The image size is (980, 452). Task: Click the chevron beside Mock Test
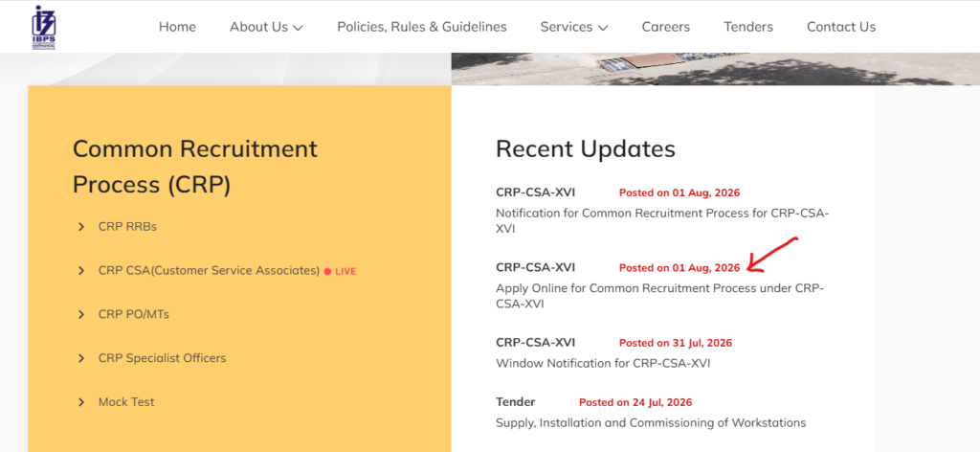[x=81, y=402]
